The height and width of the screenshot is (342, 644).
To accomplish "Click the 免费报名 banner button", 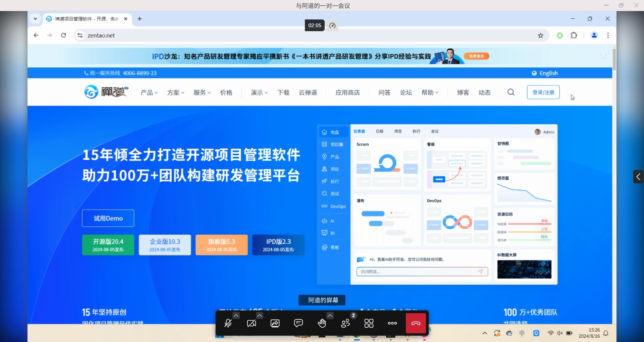I will (x=477, y=56).
